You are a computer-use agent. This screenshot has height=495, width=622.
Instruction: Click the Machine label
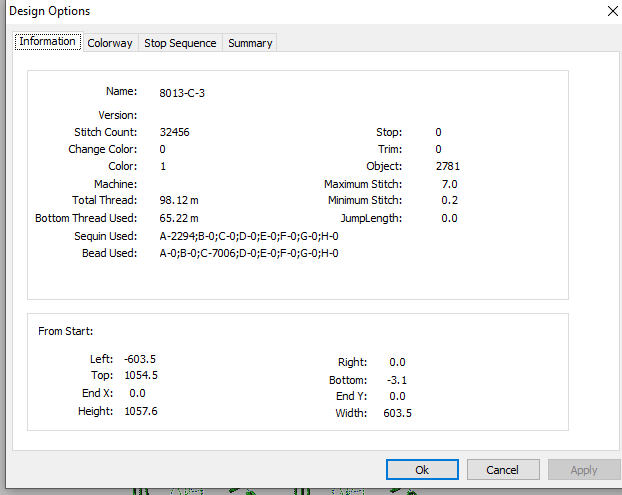pos(115,184)
